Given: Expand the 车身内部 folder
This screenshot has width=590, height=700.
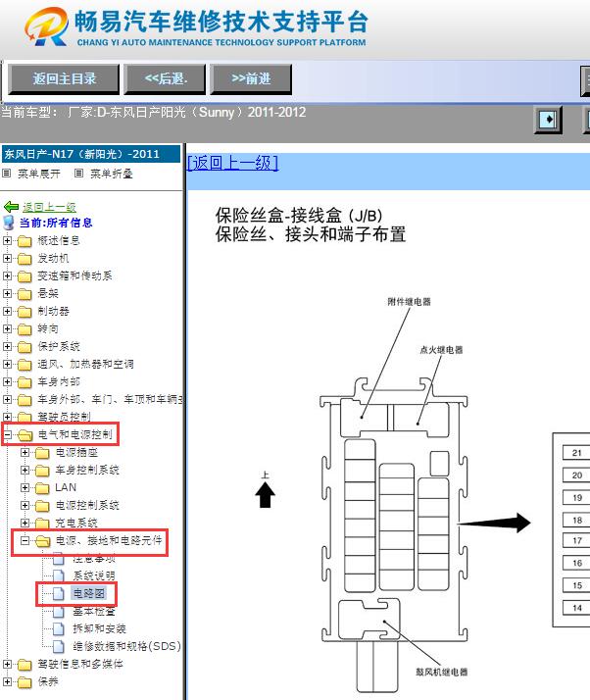Looking at the screenshot, I should [7, 381].
